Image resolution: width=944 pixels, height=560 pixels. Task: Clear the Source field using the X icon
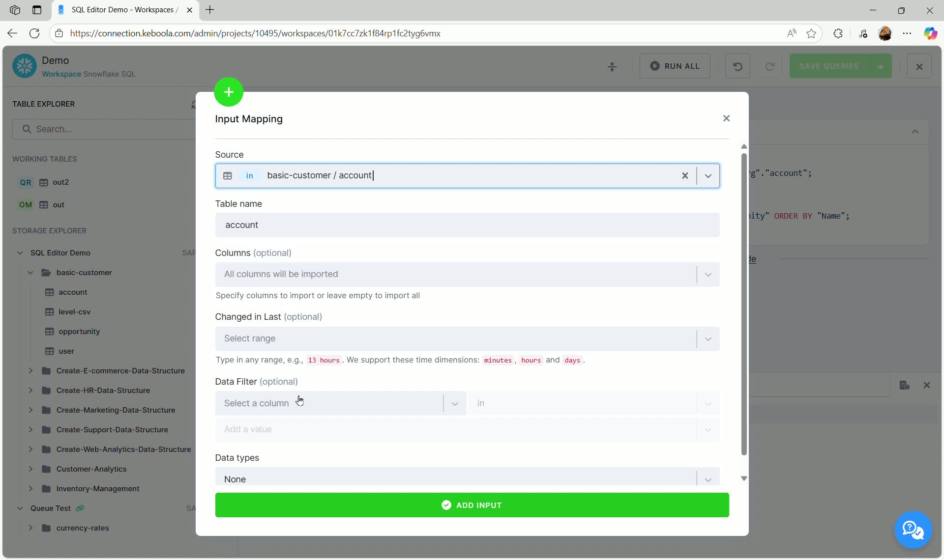[685, 175]
